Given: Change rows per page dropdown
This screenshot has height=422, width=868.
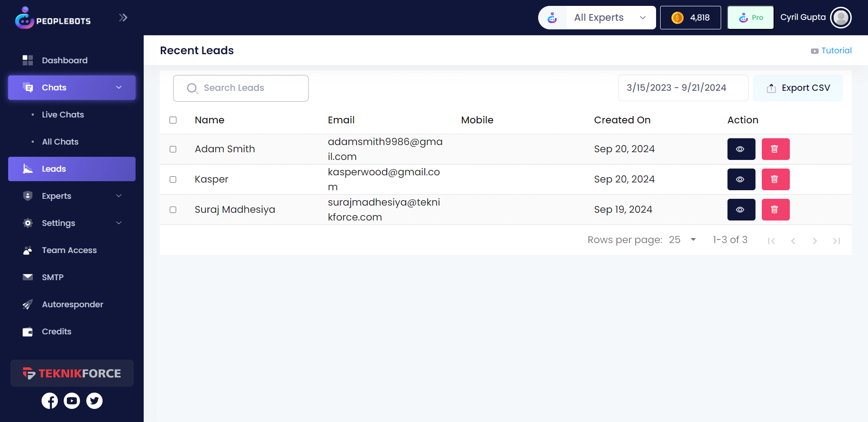Looking at the screenshot, I should tap(683, 240).
